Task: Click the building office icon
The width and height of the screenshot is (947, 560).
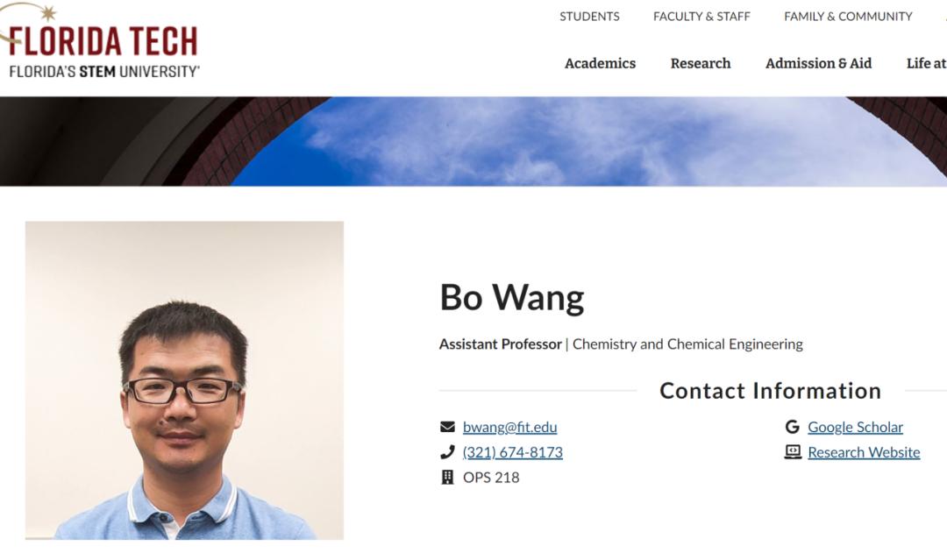Action: click(447, 478)
